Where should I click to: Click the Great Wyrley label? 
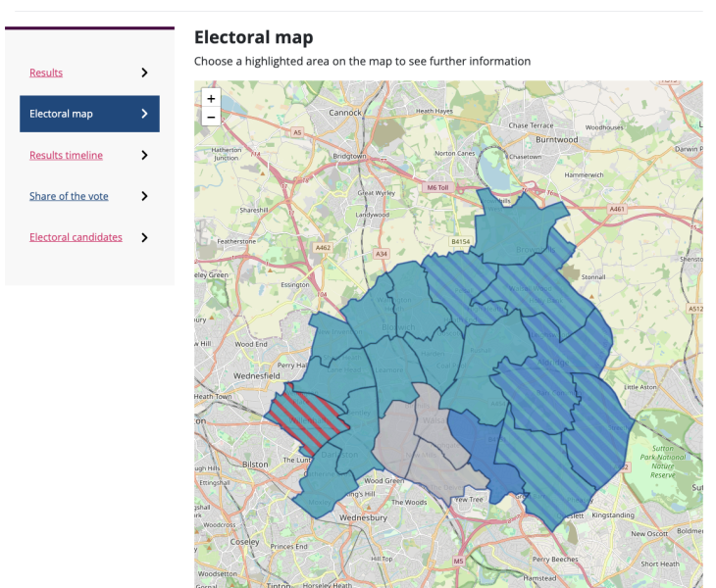(377, 193)
